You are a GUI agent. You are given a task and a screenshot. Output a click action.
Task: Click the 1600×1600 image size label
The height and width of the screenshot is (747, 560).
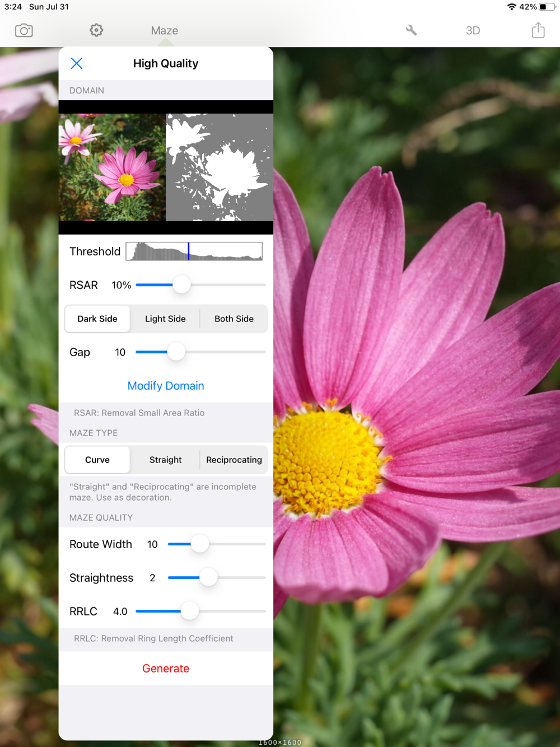(x=280, y=743)
